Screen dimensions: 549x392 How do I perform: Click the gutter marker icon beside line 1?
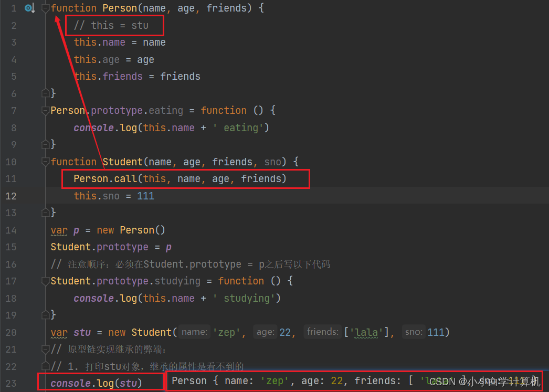30,8
